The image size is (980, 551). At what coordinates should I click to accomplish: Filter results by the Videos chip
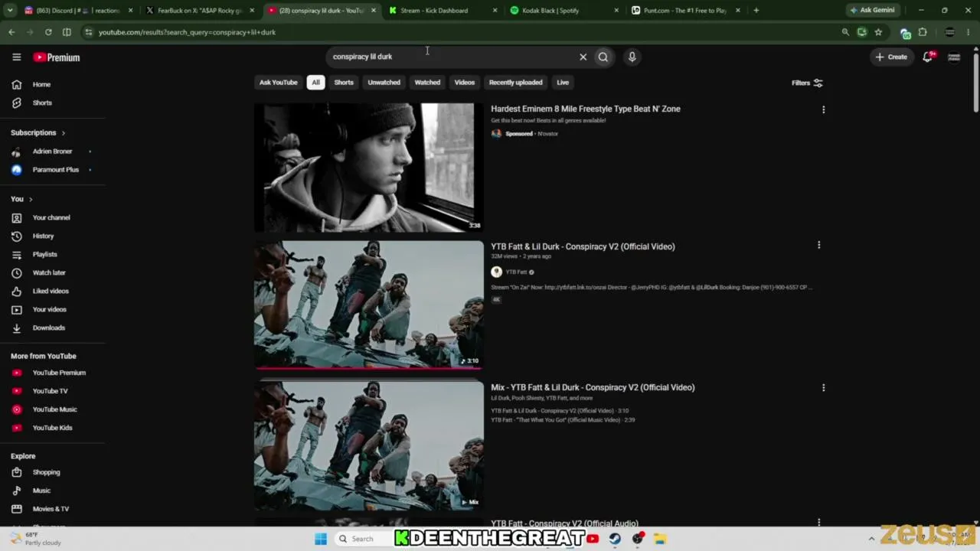[x=465, y=83]
